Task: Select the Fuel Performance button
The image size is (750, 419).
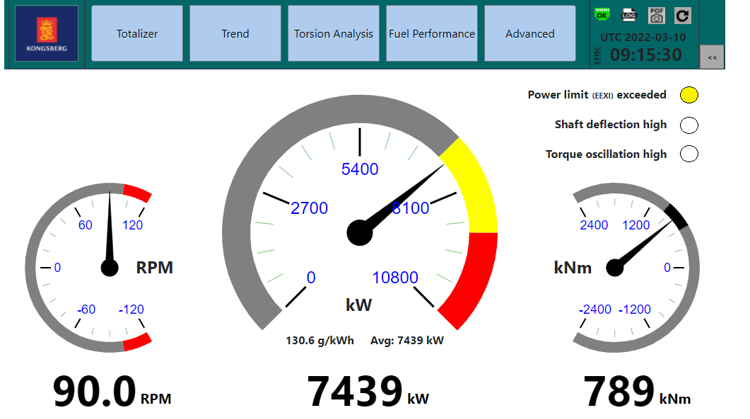Action: 431,34
